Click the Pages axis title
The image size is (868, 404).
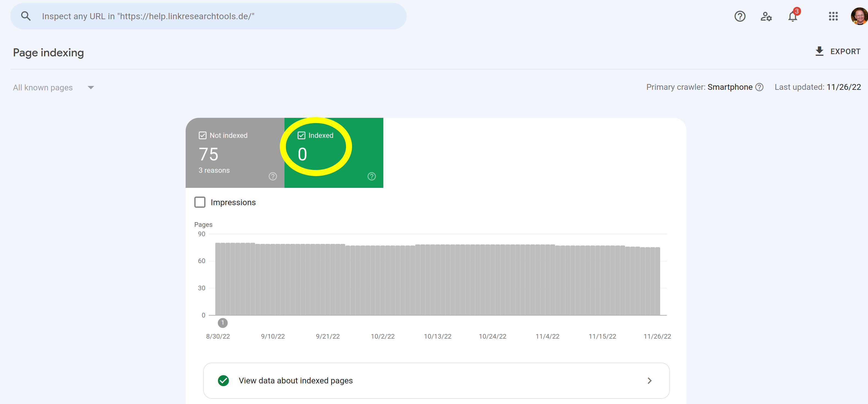(x=203, y=225)
